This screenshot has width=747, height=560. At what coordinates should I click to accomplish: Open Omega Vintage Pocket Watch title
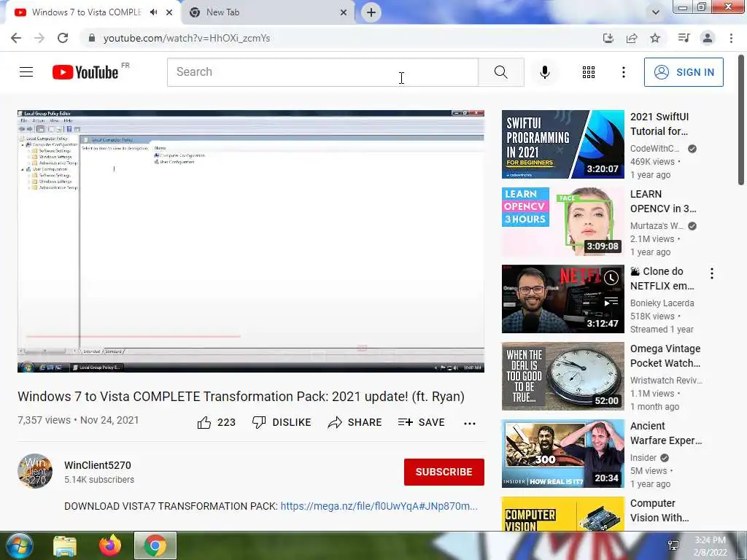[x=665, y=356]
